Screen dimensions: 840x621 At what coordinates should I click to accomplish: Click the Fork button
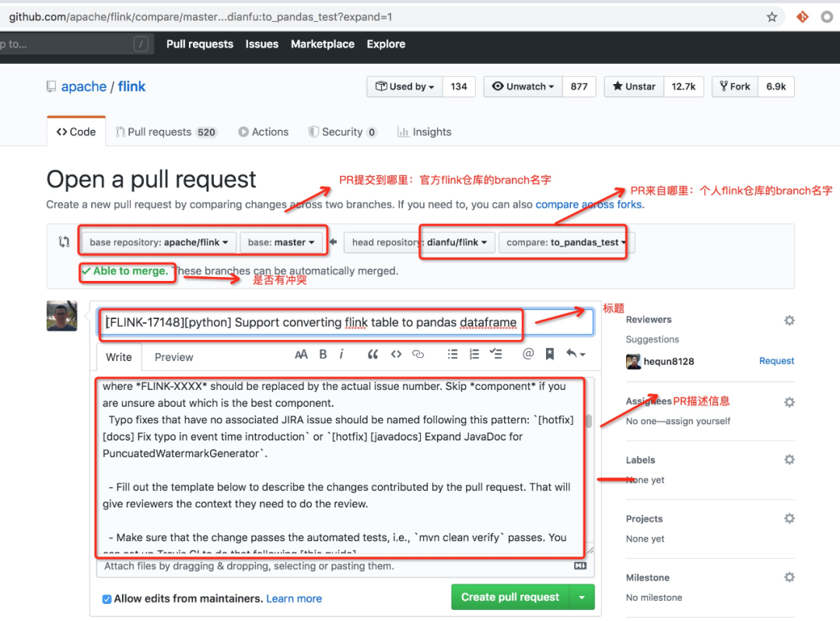coord(734,86)
